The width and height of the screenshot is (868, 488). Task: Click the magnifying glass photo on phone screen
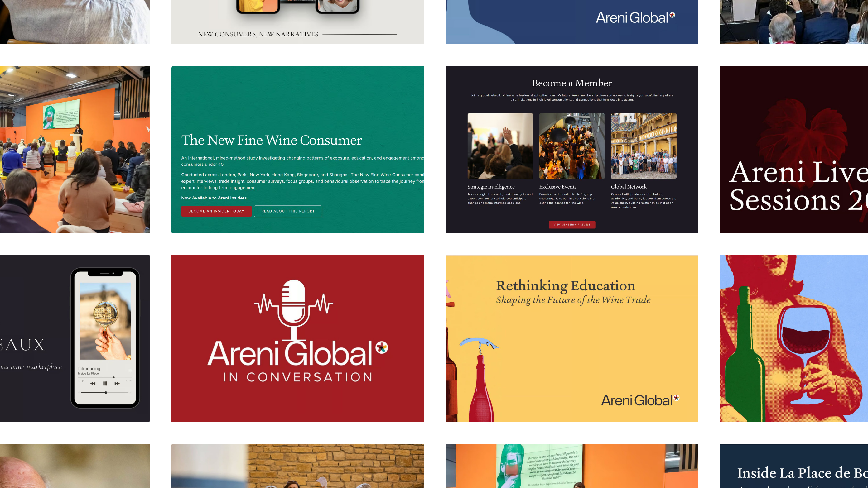tap(105, 321)
